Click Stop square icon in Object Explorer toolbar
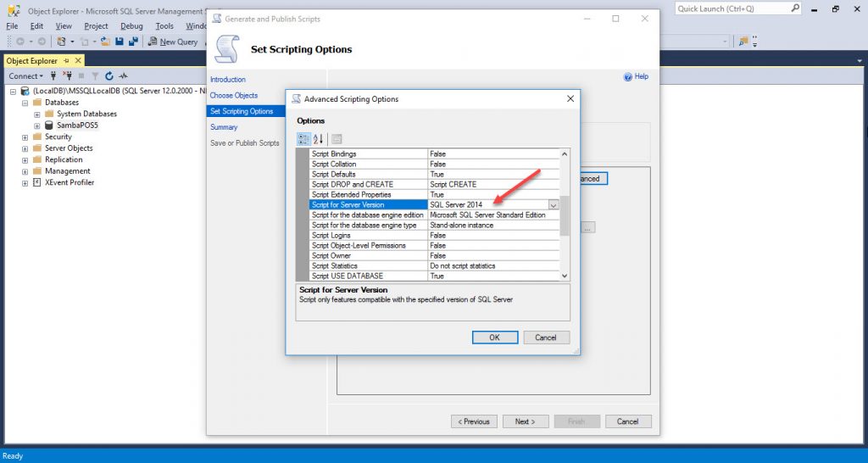868x463 pixels. (81, 75)
